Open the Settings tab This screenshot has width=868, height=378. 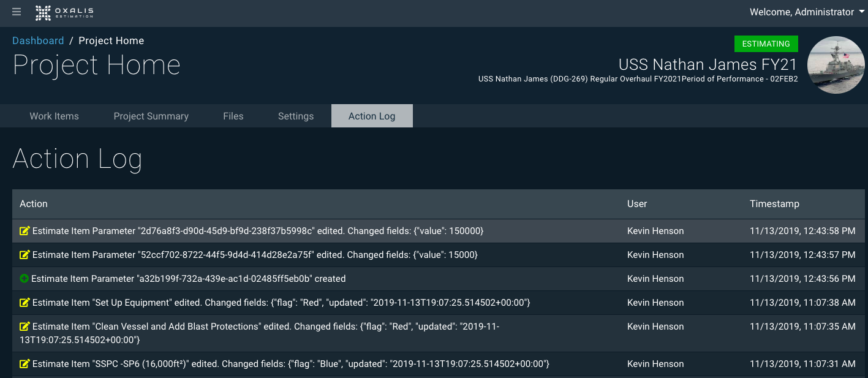point(295,116)
